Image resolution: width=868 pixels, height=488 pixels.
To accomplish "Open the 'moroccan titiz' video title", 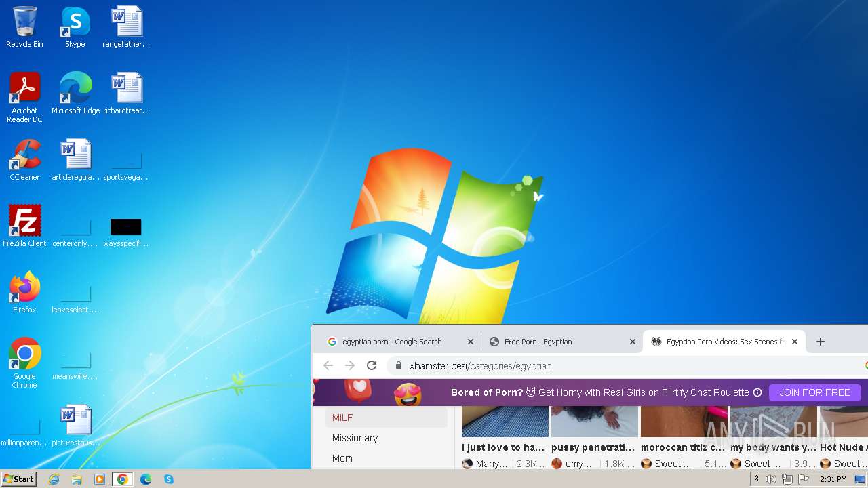I will click(x=683, y=447).
